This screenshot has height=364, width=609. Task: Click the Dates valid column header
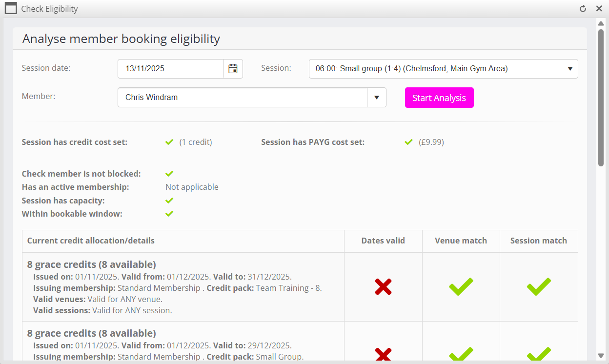coord(383,241)
